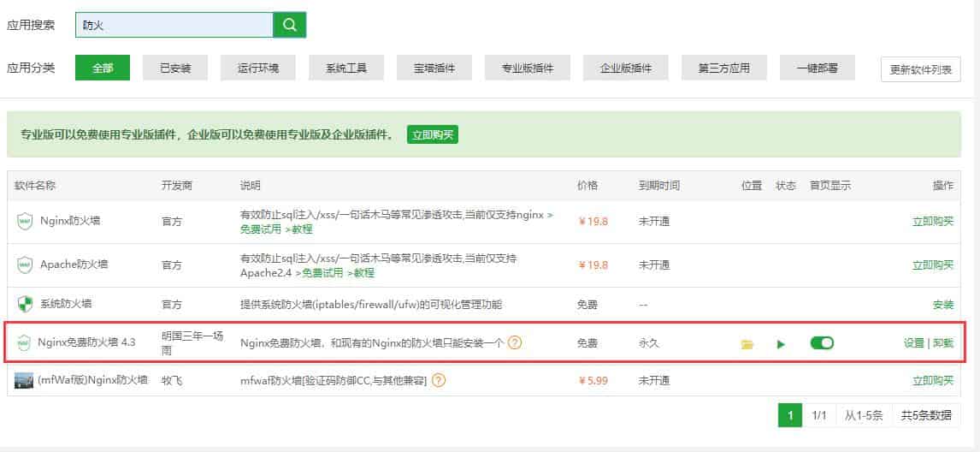The height and width of the screenshot is (452, 980).
Task: Click 卸载 link for Nginx免费防火墙
Action: [943, 343]
